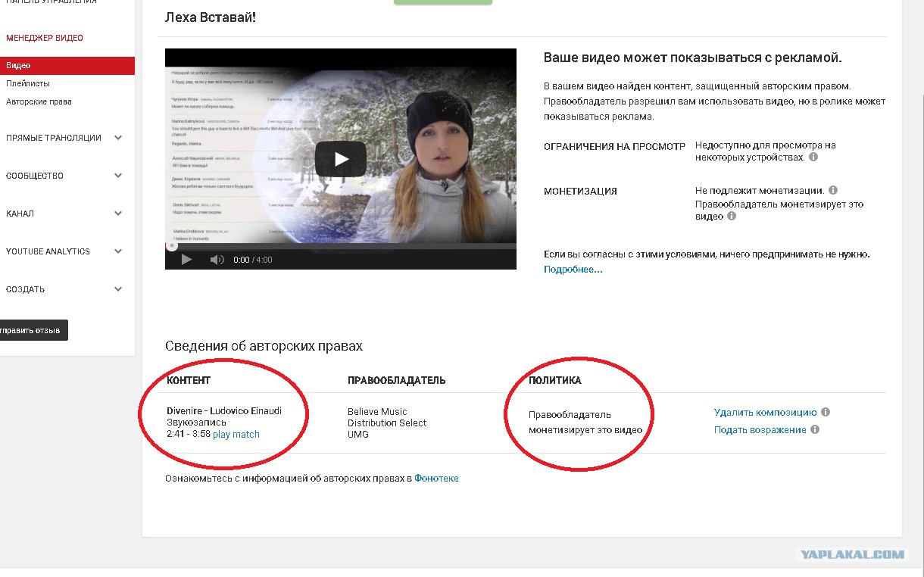Viewport: 924px width, 577px height.
Task: Open the info icon beside 'некоторых устройствах'
Action: click(813, 158)
